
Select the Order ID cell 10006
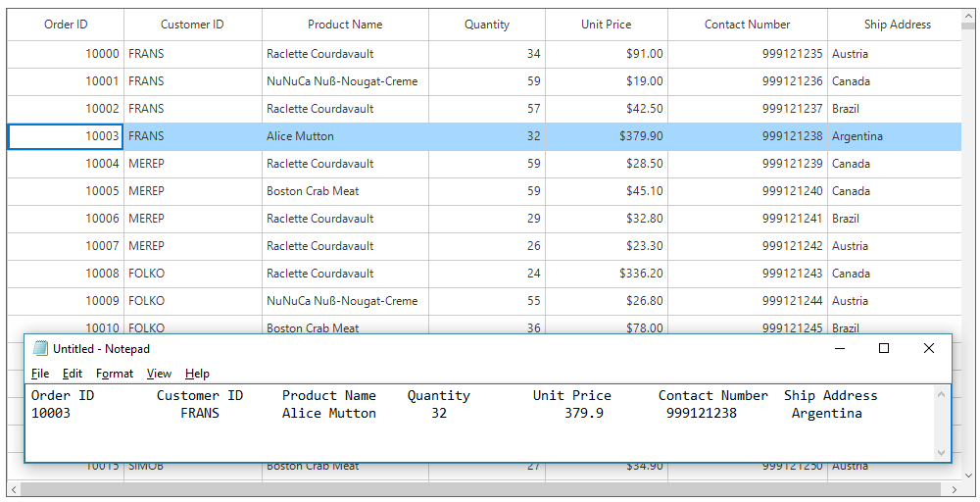point(66,219)
